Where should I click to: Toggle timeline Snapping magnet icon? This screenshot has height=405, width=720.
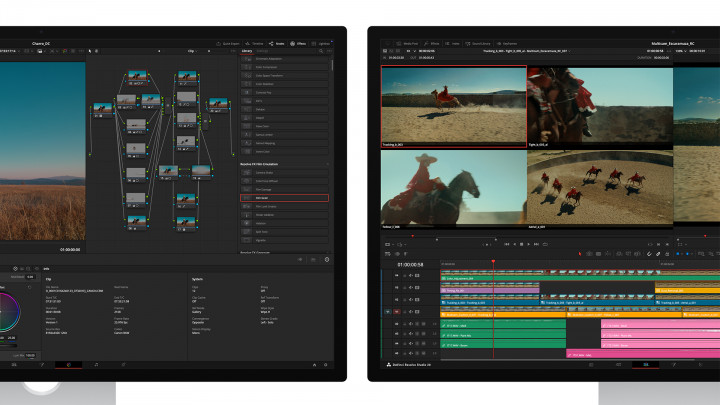649,253
